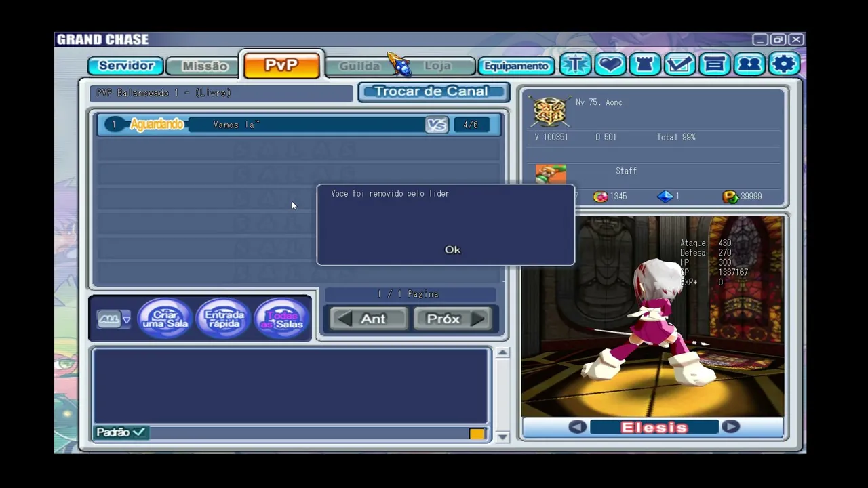Select the 'Vamos la~' room row
Image resolution: width=868 pixels, height=488 pixels.
pos(299,125)
